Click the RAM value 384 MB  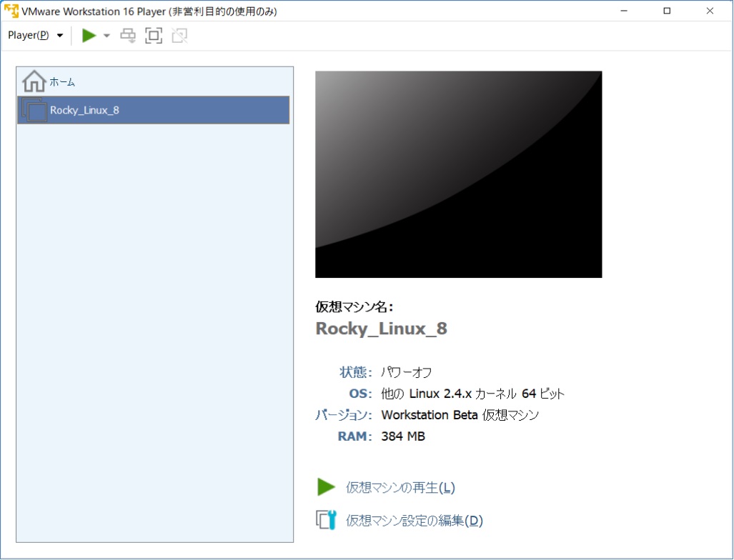click(403, 436)
